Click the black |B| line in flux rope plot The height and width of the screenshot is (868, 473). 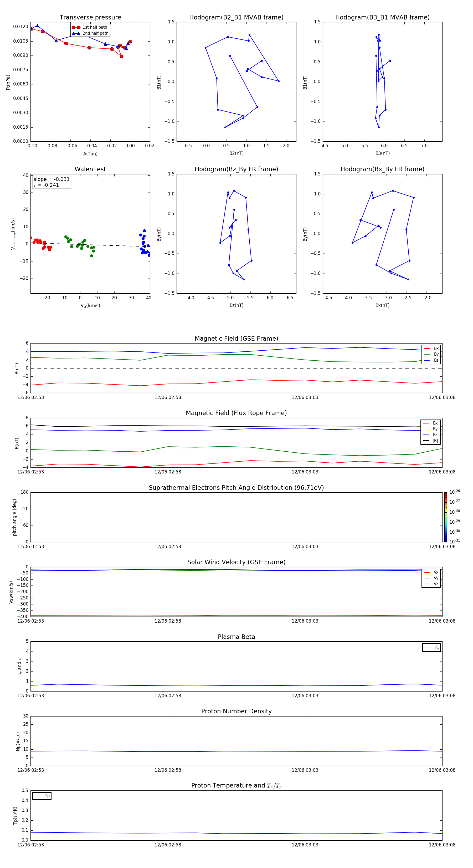[x=236, y=426]
